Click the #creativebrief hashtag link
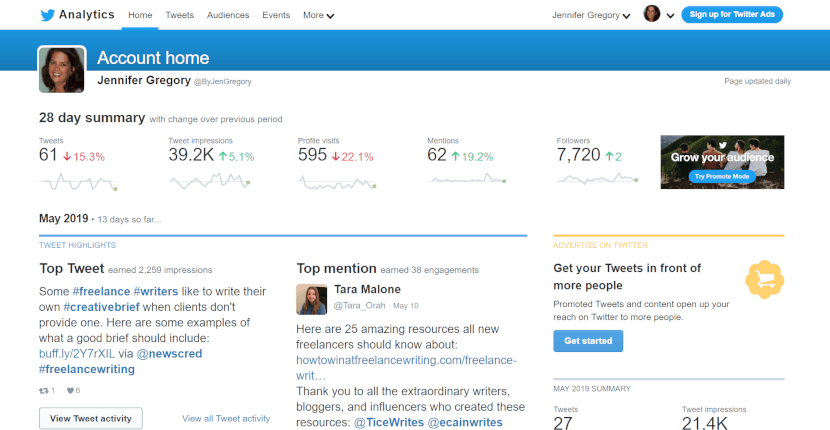Image resolution: width=830 pixels, height=430 pixels. click(x=102, y=307)
